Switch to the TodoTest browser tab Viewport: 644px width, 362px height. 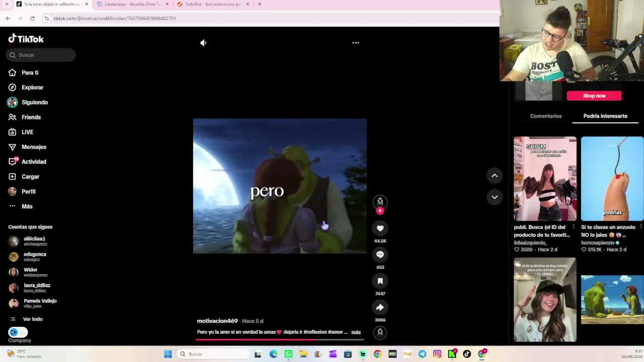point(213,4)
